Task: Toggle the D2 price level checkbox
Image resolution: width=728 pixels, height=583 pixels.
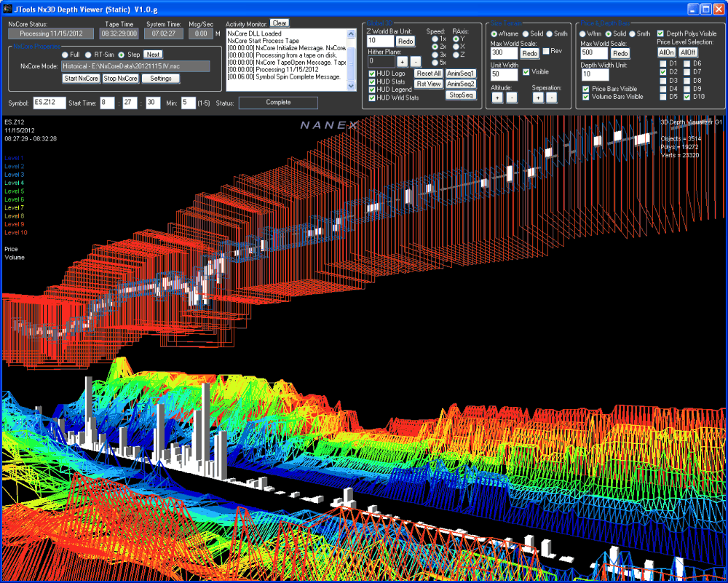Action: (x=663, y=72)
